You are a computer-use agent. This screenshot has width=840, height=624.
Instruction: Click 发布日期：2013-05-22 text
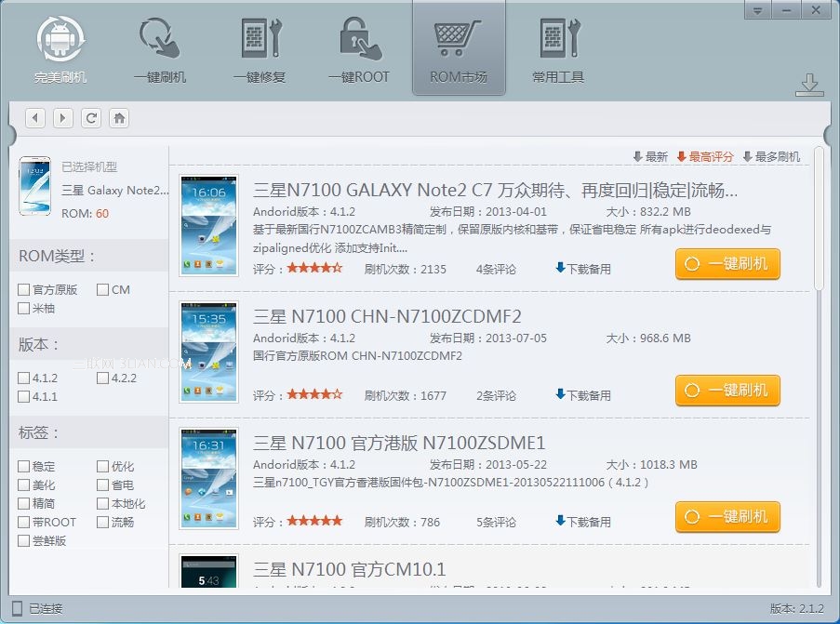pyautogui.click(x=488, y=464)
